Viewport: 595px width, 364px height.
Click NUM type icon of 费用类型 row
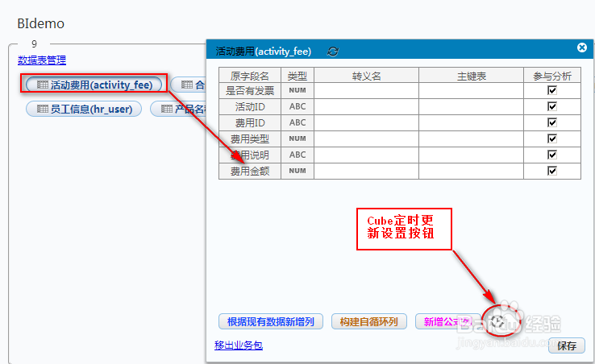coord(297,139)
